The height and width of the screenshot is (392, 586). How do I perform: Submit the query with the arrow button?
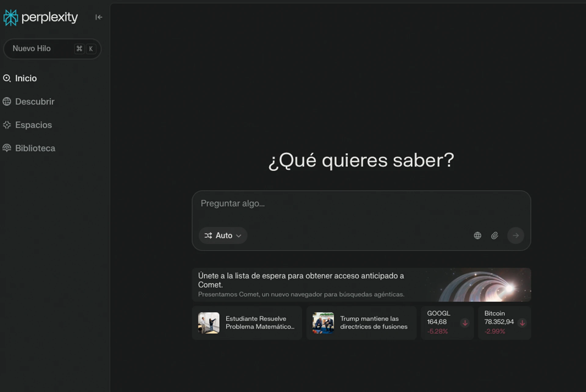coord(515,235)
